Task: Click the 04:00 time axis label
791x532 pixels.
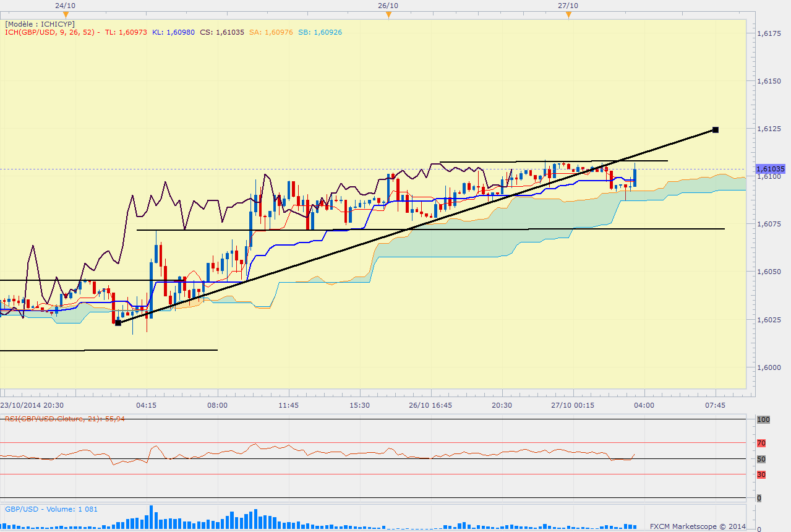Action: pos(644,405)
